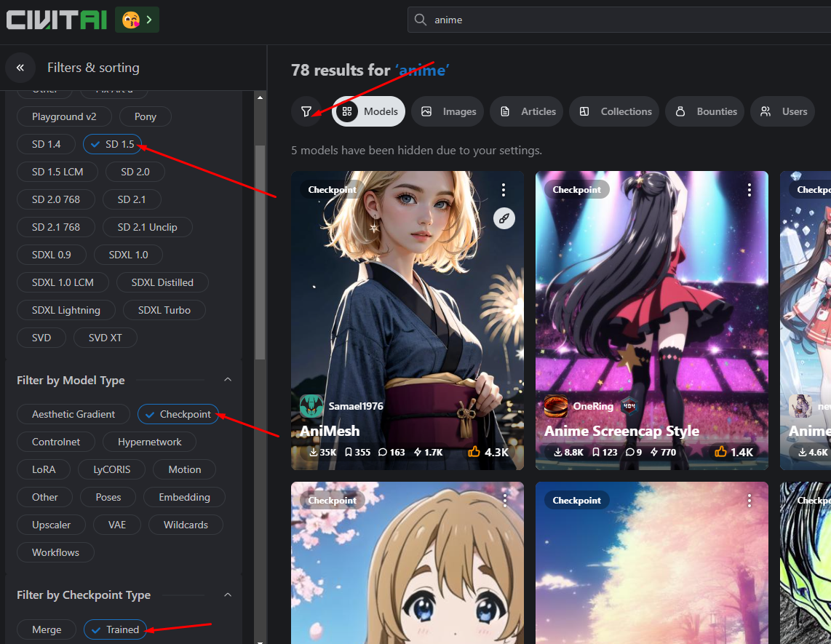The image size is (831, 644).
Task: Enable the Merge checkpoint type filter
Action: coord(47,629)
